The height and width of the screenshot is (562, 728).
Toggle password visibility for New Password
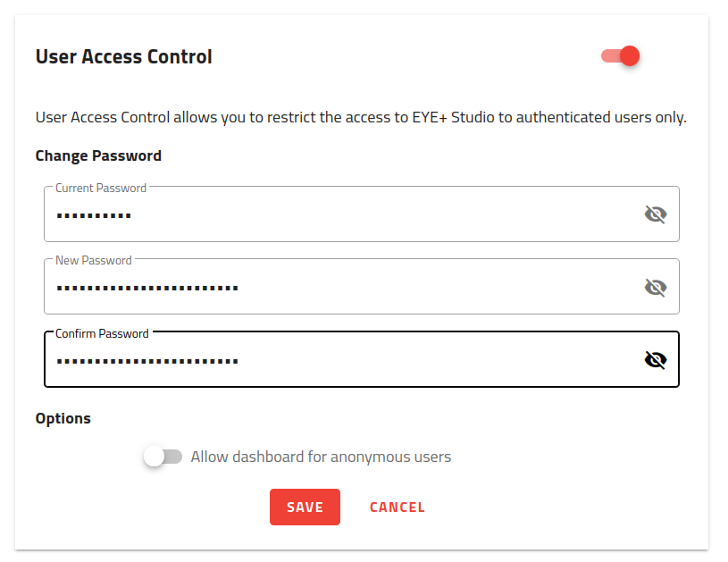pos(656,287)
